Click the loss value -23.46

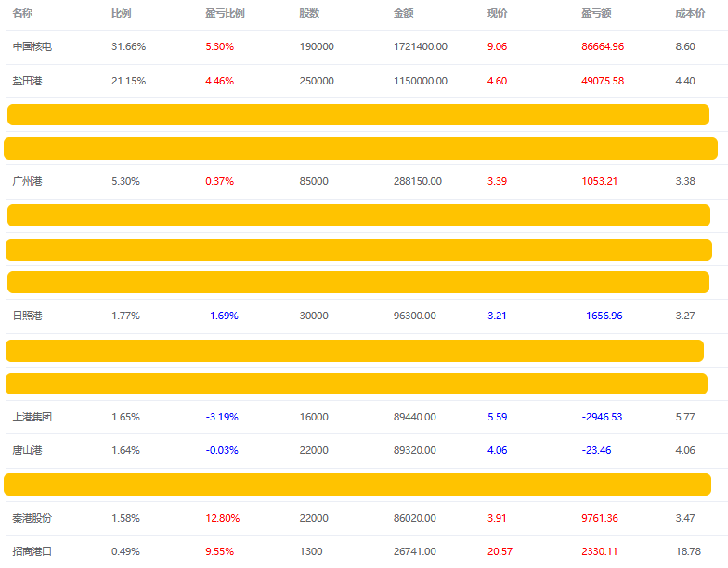[x=596, y=451]
